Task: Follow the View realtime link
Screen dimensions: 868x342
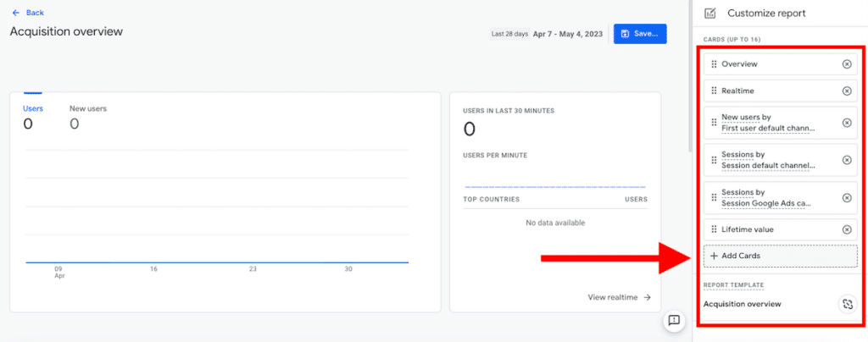Action: (x=620, y=297)
